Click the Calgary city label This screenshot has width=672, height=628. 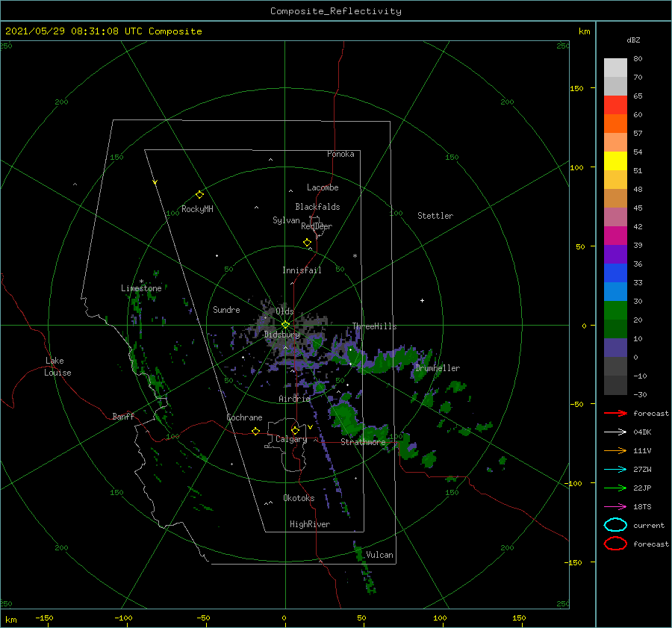291,439
